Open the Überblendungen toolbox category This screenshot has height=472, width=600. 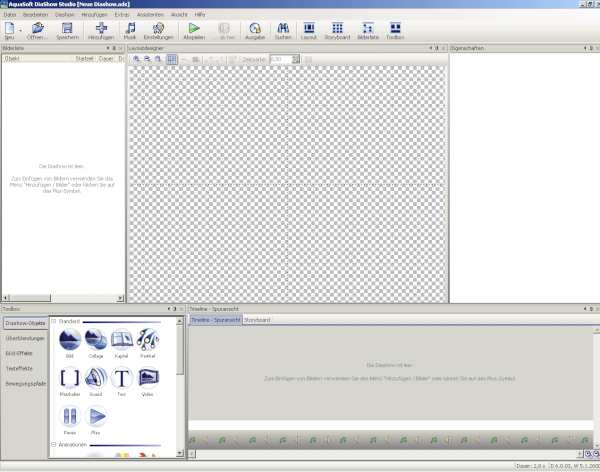24,338
